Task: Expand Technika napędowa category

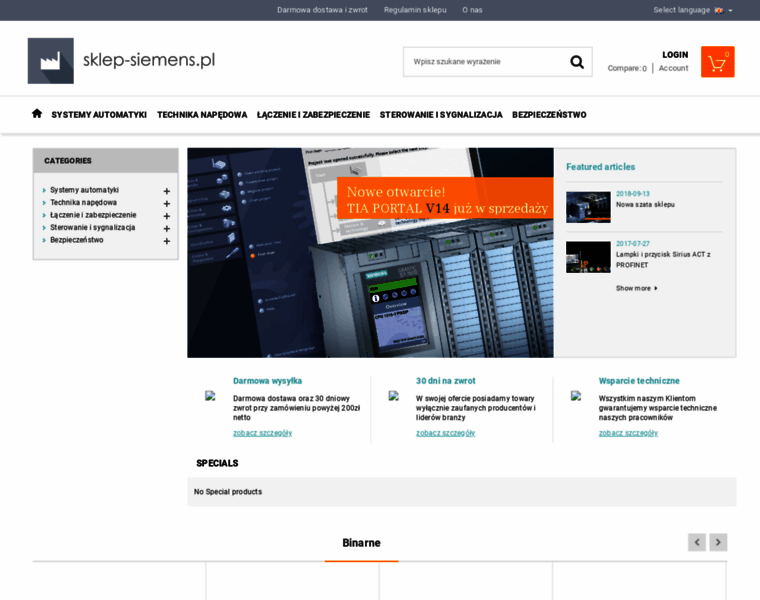Action: 167,204
